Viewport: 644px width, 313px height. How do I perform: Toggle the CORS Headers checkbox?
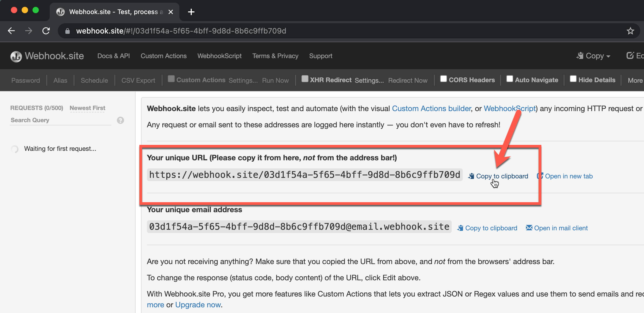coord(444,79)
